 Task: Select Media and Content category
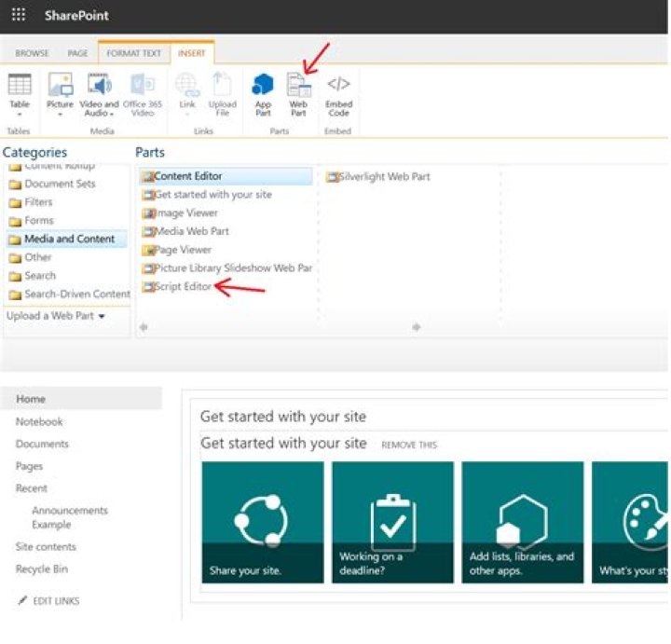(x=66, y=239)
